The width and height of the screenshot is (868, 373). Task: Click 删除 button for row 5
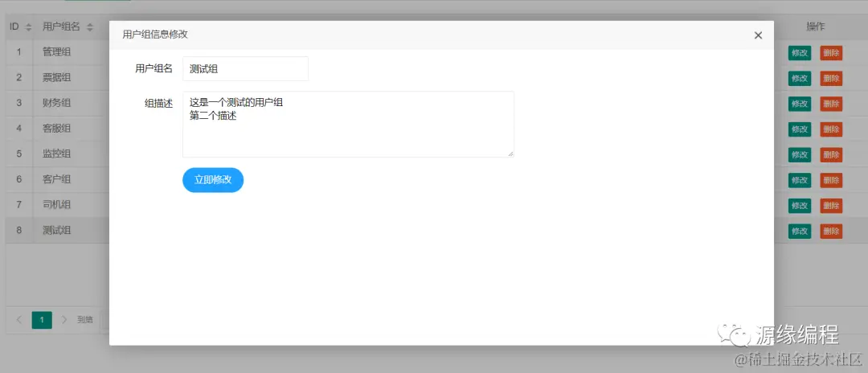(x=831, y=154)
